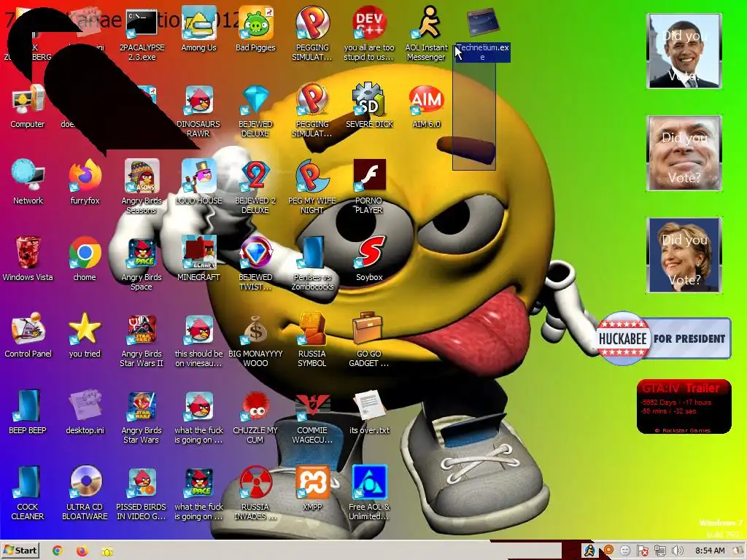Launch the RUSSIA INVADES radiation icon
The height and width of the screenshot is (560, 747).
click(255, 494)
